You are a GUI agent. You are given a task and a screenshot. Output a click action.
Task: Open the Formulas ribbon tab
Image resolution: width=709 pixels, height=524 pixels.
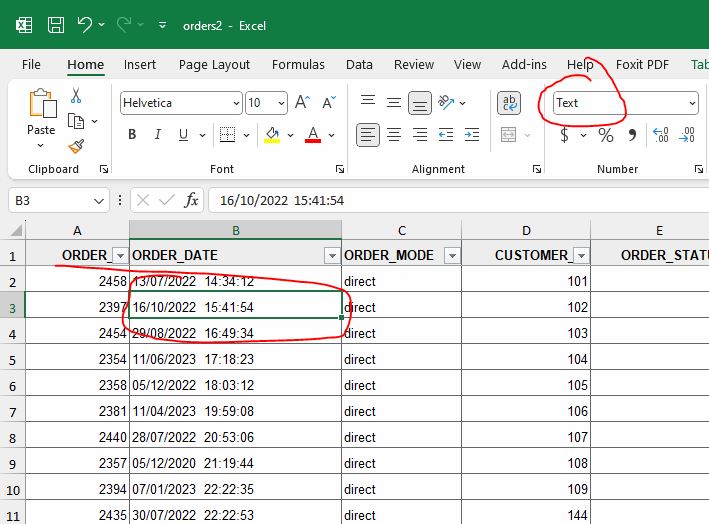(x=298, y=64)
